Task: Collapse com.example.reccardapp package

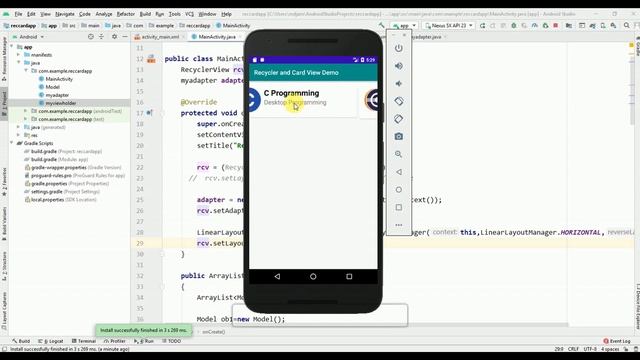Action: tap(26, 71)
